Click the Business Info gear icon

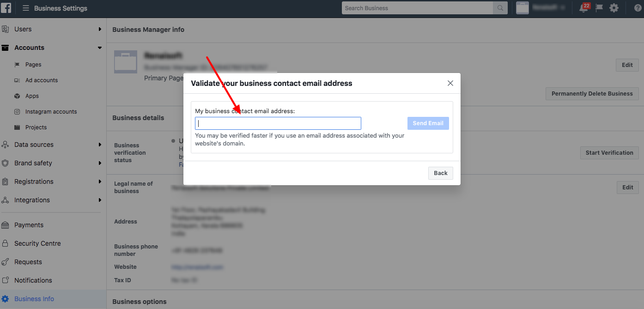point(6,299)
